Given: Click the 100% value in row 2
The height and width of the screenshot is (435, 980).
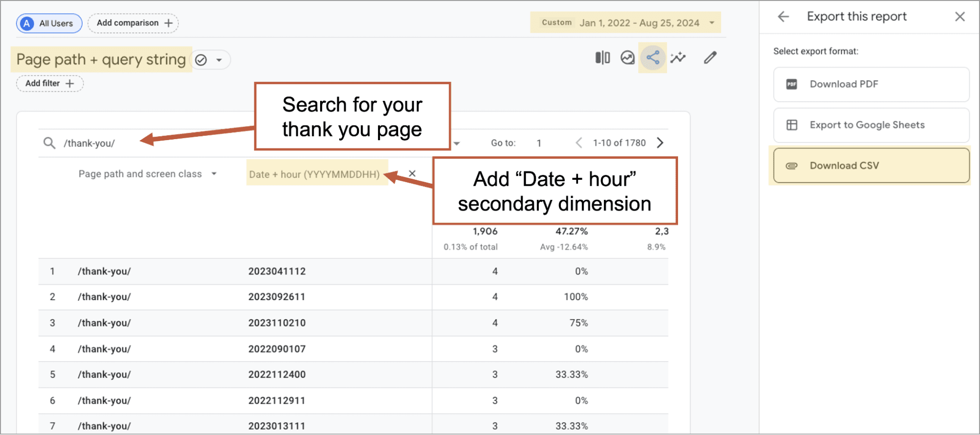Looking at the screenshot, I should (576, 297).
